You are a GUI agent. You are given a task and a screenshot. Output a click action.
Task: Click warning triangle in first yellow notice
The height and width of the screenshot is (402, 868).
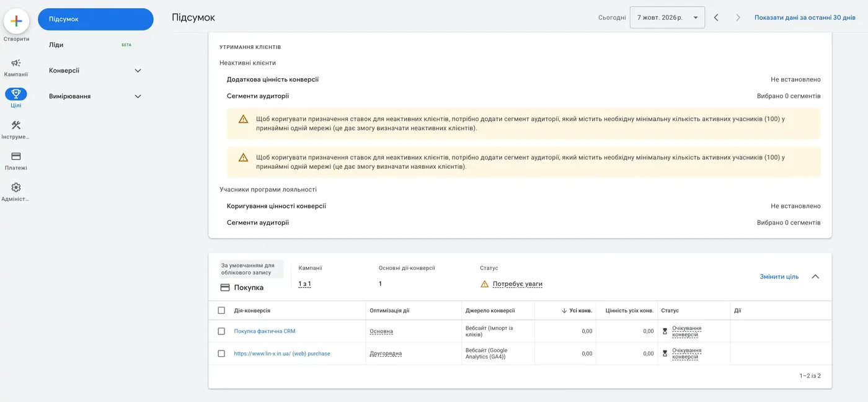(x=243, y=119)
